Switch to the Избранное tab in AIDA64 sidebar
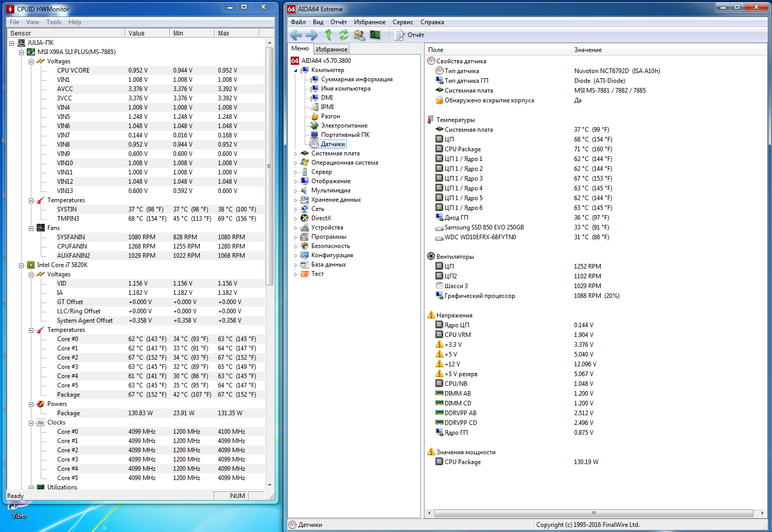The height and width of the screenshot is (532, 772). tap(331, 49)
